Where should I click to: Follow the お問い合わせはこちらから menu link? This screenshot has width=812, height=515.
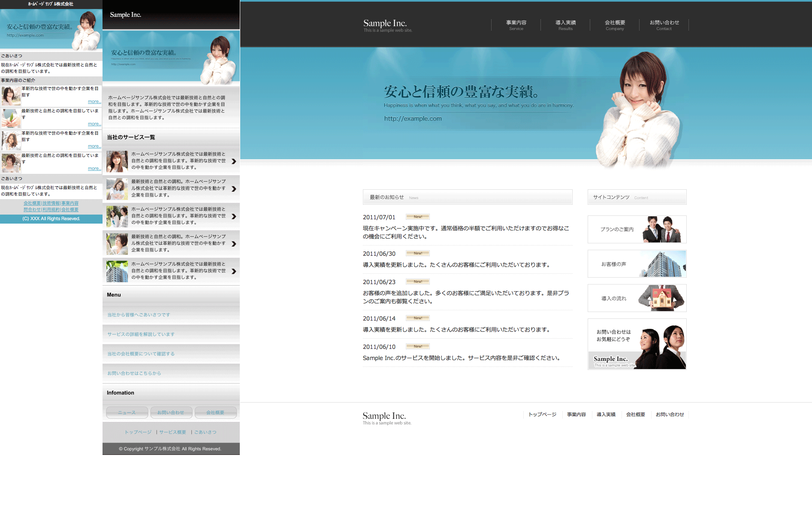pos(134,373)
